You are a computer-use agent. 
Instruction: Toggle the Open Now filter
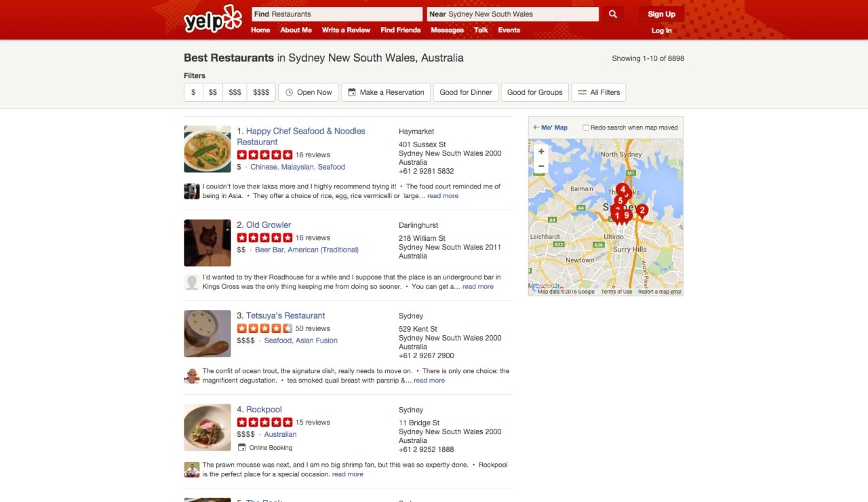point(309,92)
